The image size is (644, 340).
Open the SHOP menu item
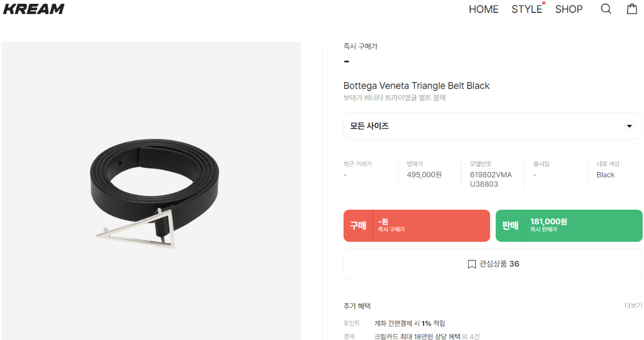pos(569,9)
